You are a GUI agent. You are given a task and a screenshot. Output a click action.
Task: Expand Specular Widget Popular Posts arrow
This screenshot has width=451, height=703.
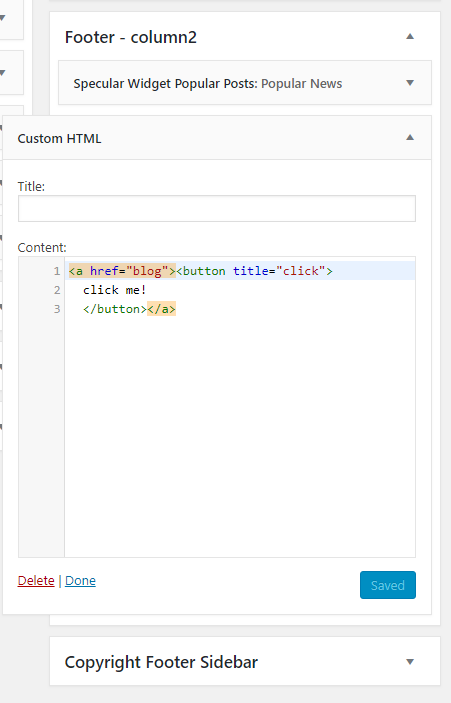[410, 83]
